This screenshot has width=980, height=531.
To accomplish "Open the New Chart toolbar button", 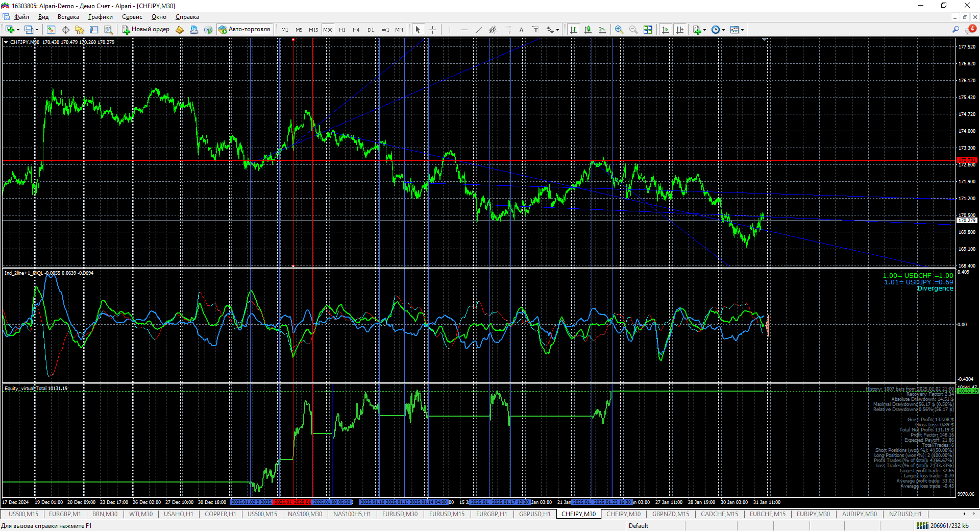I will [10, 30].
